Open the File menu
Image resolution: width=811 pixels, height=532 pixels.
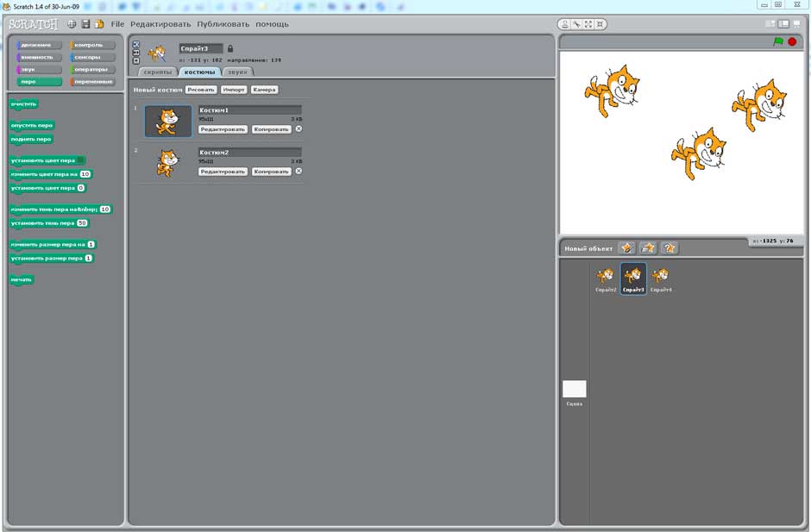coord(117,24)
